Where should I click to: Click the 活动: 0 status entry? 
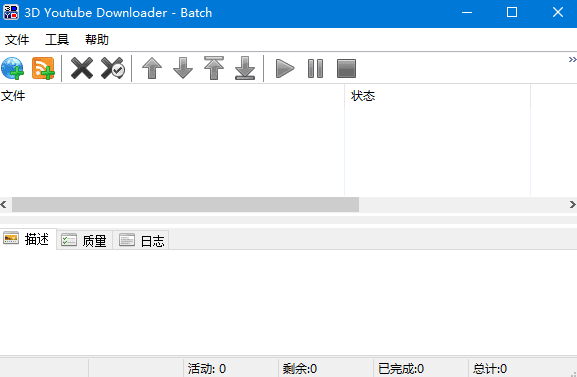pos(207,369)
